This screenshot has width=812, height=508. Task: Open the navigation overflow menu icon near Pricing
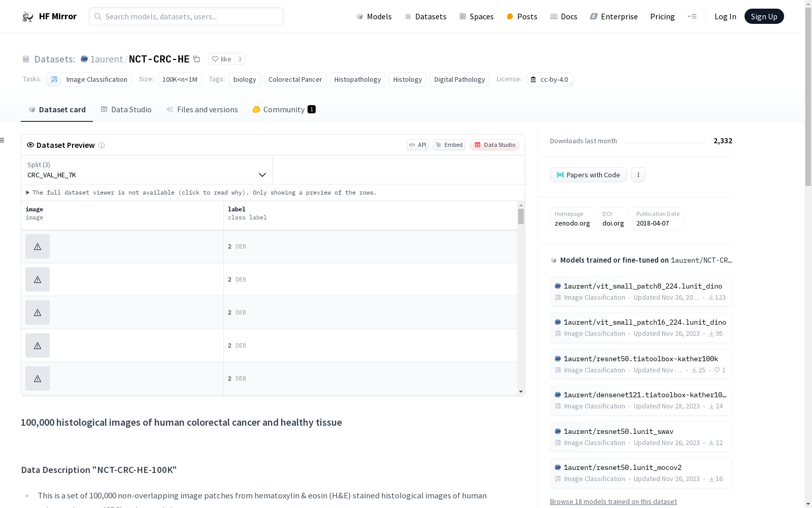tap(692, 16)
